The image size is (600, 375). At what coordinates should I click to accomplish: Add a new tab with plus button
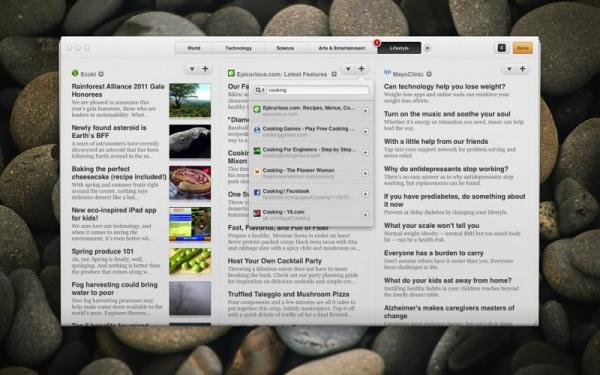coord(427,48)
